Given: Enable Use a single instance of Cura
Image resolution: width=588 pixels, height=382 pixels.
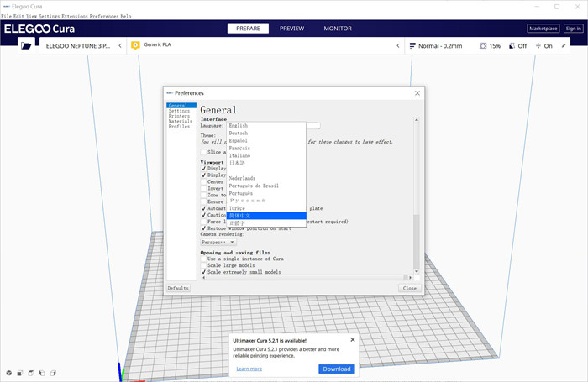Looking at the screenshot, I should (203, 259).
